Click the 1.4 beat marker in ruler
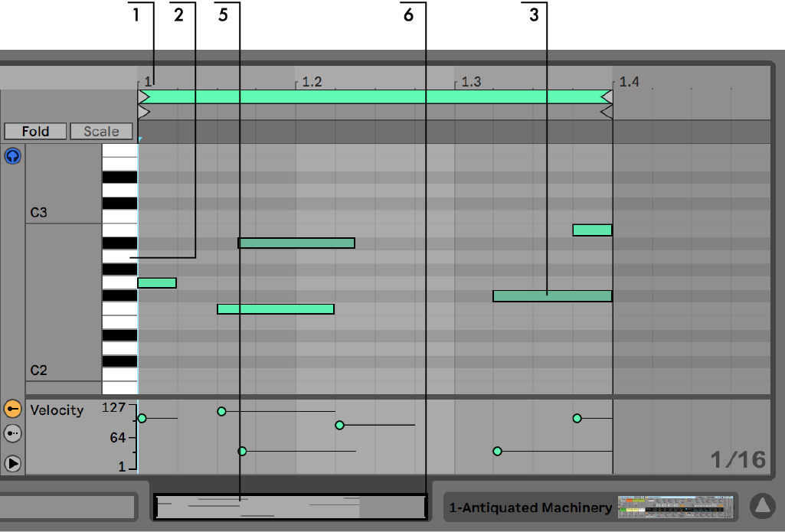 tap(629, 82)
